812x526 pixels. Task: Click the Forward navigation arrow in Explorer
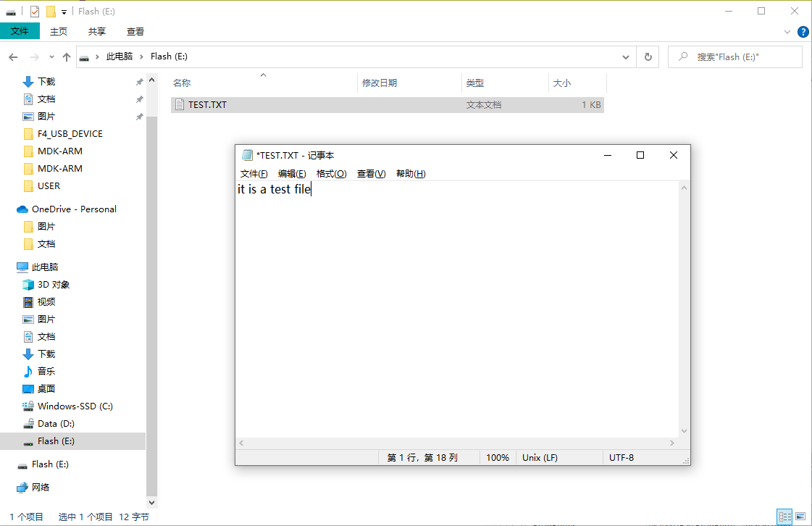click(34, 57)
